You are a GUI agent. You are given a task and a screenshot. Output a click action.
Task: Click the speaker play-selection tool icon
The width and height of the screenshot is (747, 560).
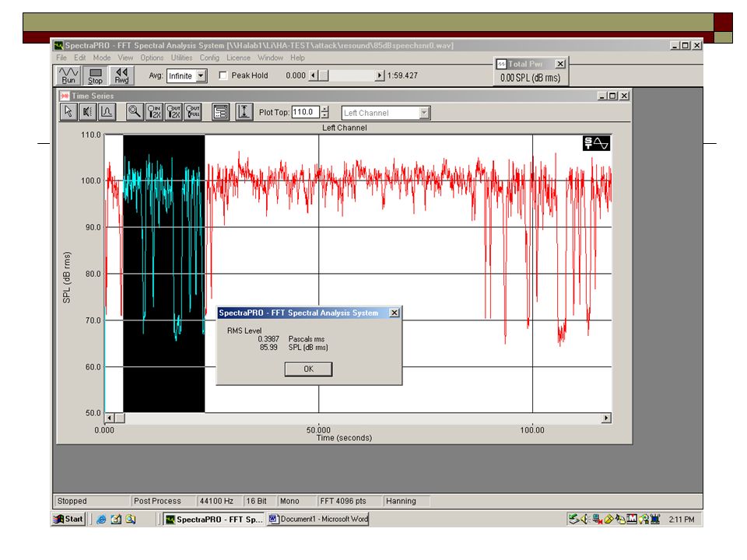[88, 112]
